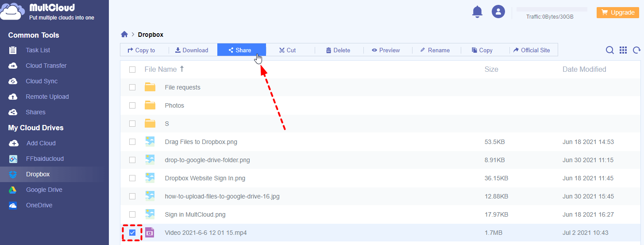Open the notifications bell
The image size is (644, 245).
click(477, 12)
